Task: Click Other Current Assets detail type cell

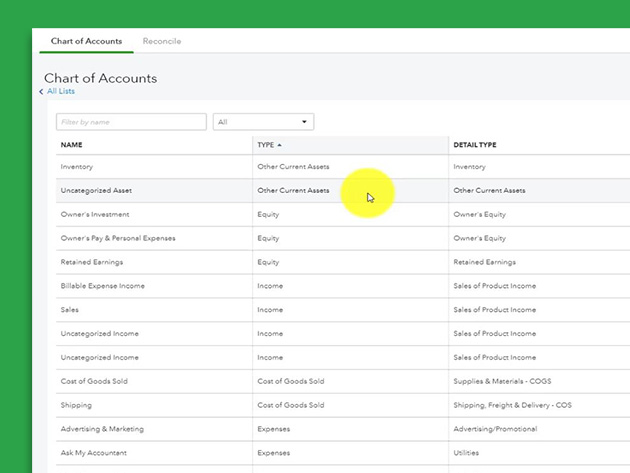Action: (489, 190)
